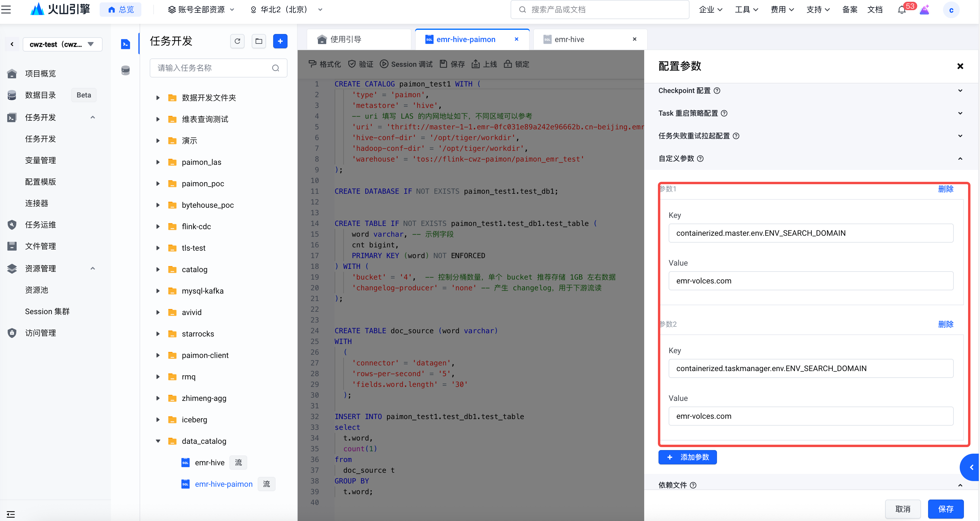Click the blue plus create task button
Screen dimensions: 980x521
280,41
